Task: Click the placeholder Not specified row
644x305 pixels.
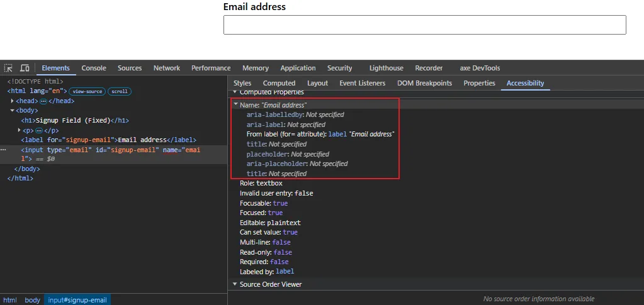Action: pos(288,154)
